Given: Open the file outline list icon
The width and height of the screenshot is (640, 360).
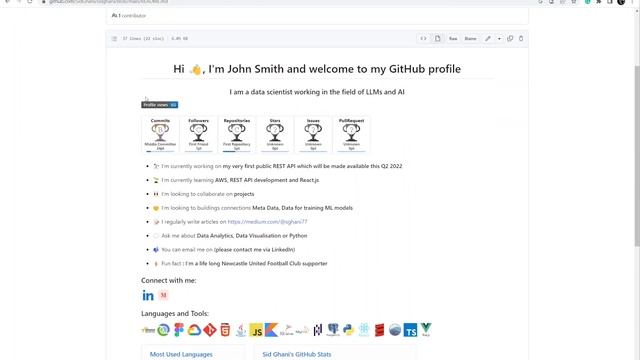Looking at the screenshot, I should point(114,38).
